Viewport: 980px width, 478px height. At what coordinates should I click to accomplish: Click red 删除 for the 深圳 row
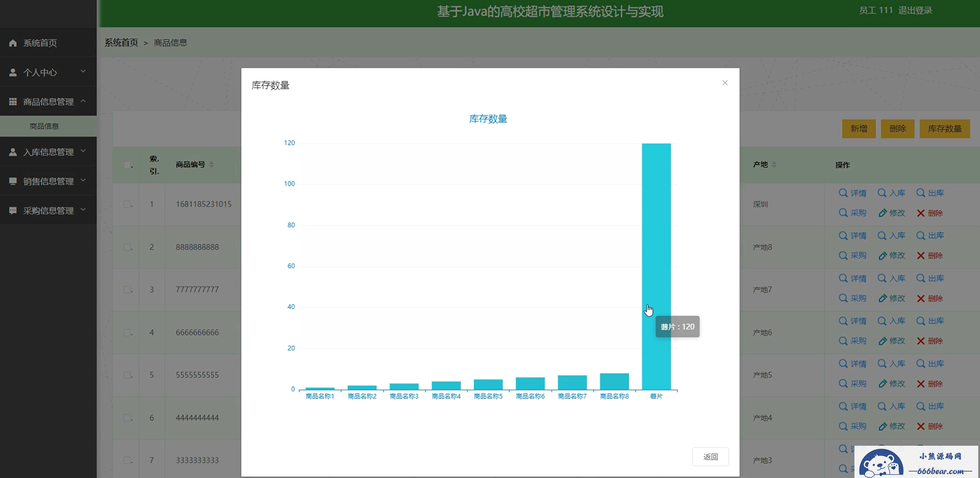coord(930,213)
